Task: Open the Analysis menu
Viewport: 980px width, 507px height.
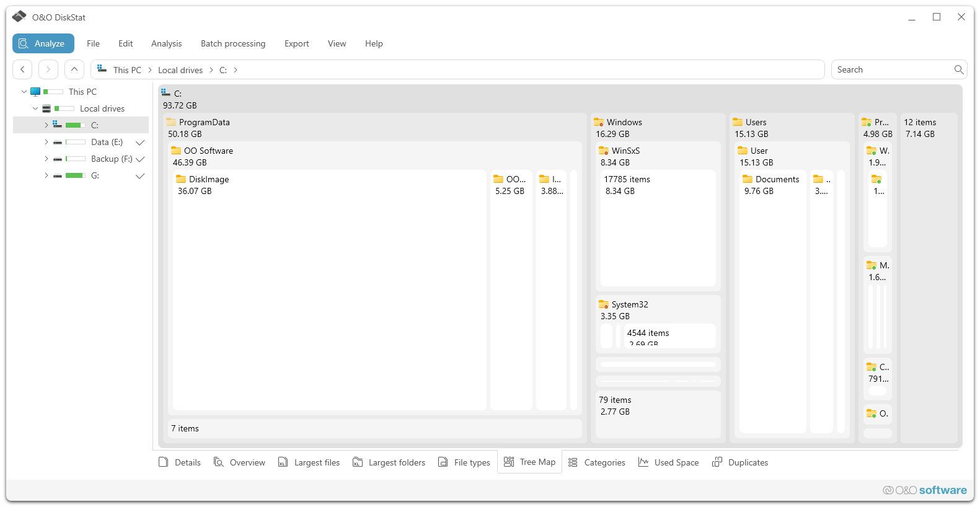Action: pos(166,43)
